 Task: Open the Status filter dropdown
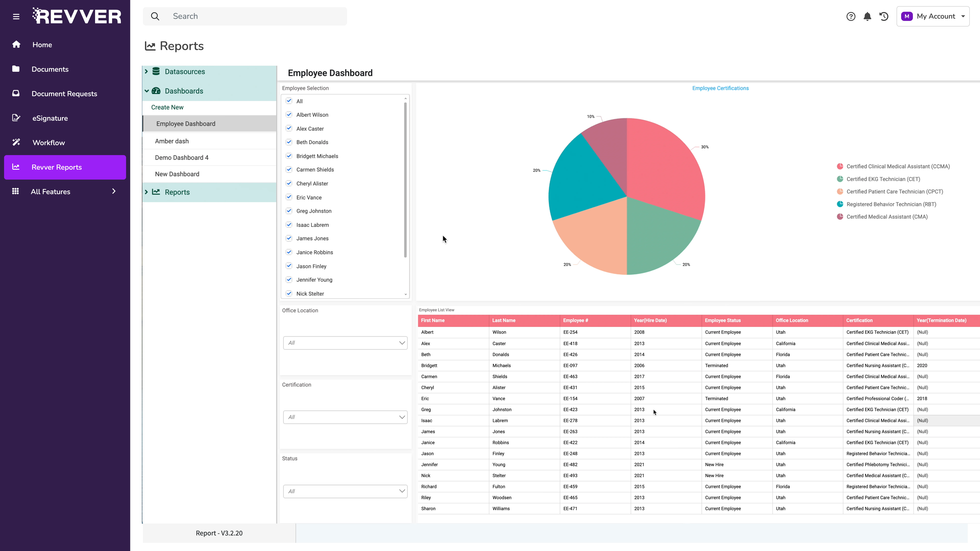[x=345, y=491]
